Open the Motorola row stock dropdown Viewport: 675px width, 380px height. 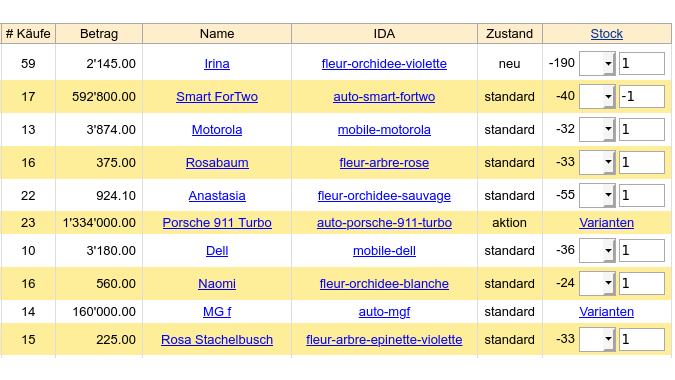click(597, 130)
